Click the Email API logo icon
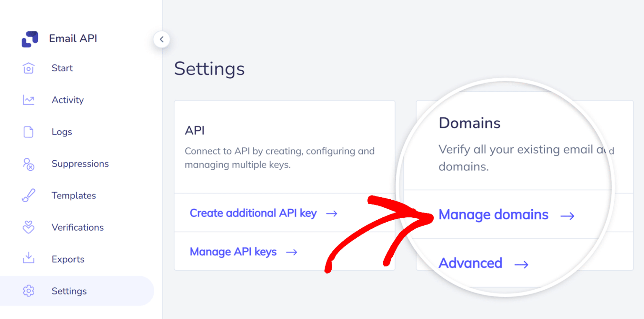644x319 pixels. point(30,39)
